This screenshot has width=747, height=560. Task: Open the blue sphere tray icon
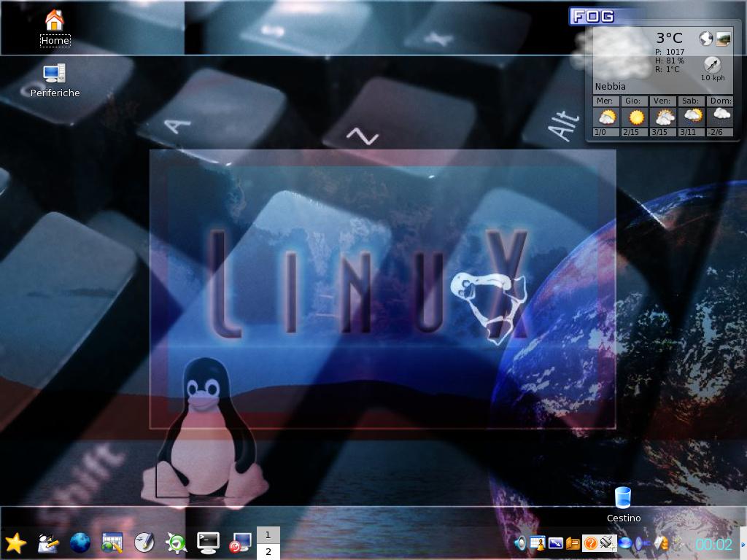pyautogui.click(x=625, y=542)
